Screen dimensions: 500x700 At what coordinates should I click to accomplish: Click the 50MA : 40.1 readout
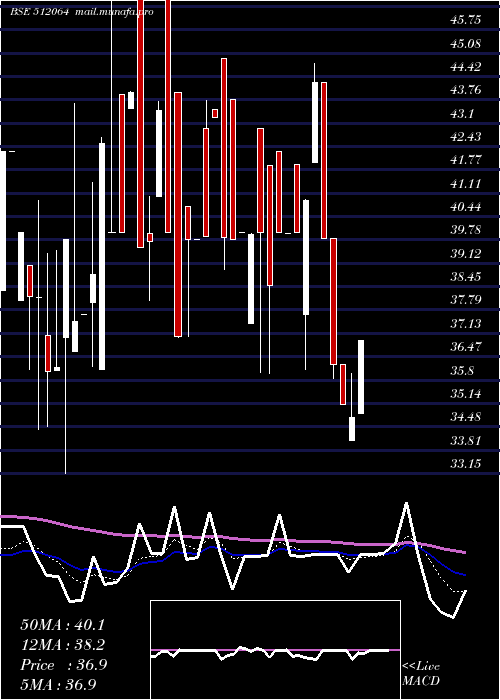(x=63, y=625)
